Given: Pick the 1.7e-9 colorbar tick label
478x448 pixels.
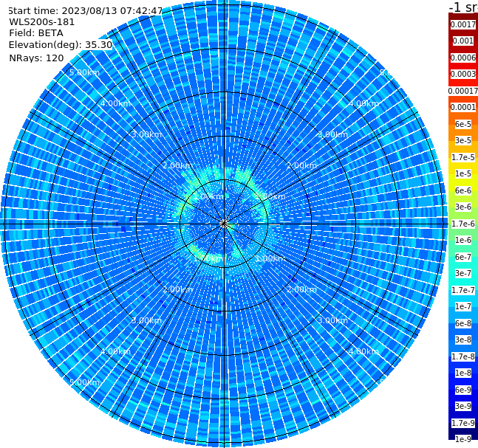Looking at the screenshot, I should [x=463, y=423].
